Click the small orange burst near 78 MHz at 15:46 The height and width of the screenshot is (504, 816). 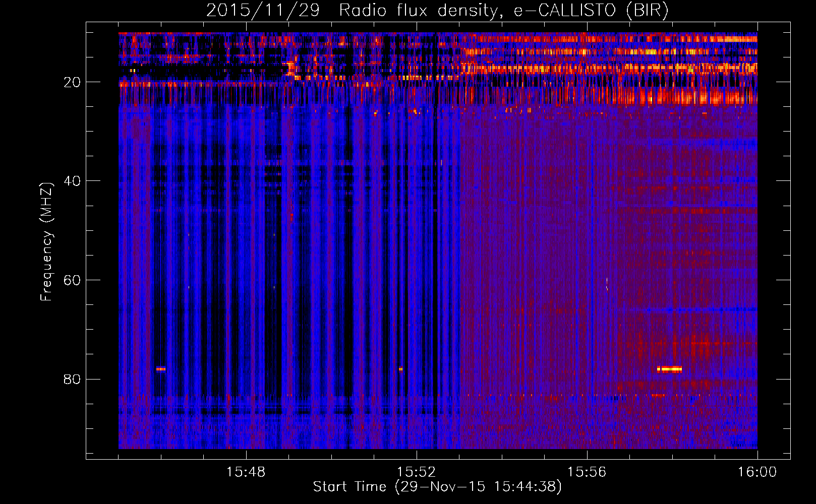point(161,369)
